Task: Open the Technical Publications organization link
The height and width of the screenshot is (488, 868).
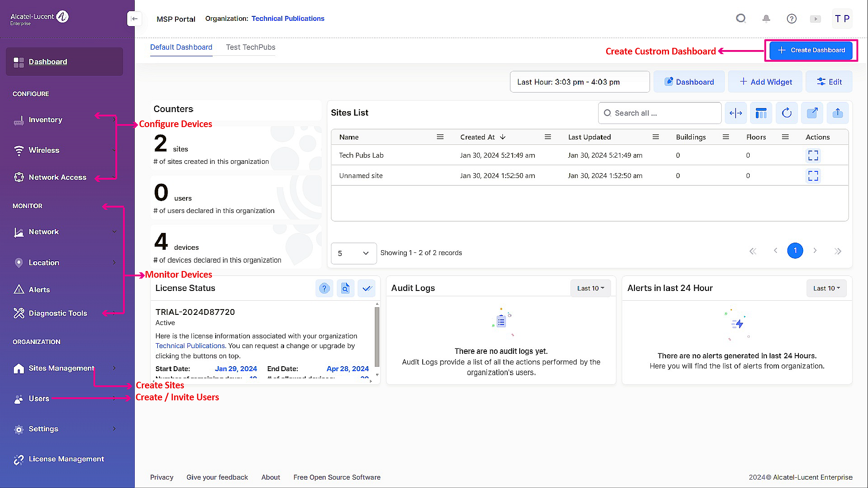Action: [288, 19]
